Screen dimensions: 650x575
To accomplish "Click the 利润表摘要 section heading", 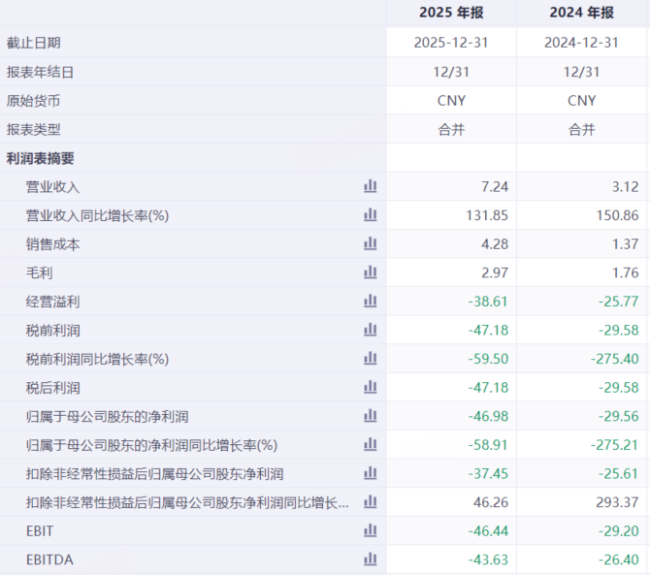I will pos(40,158).
